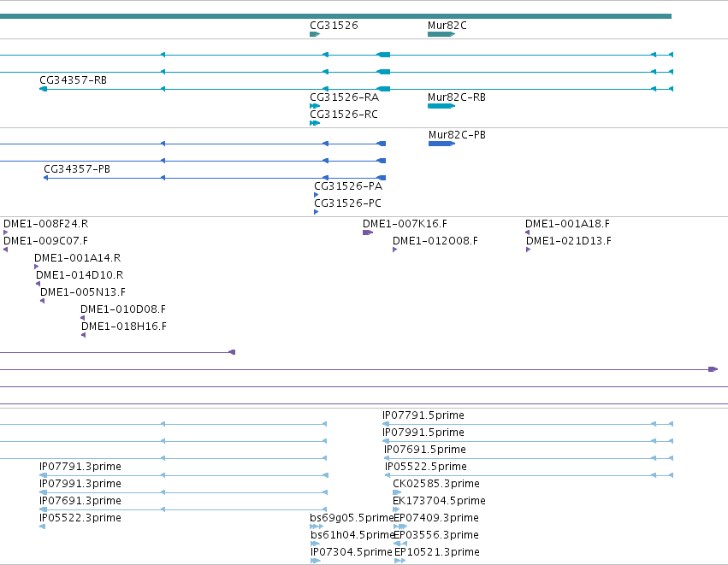
Task: Select the CG31526-PA protein label
Action: click(348, 186)
